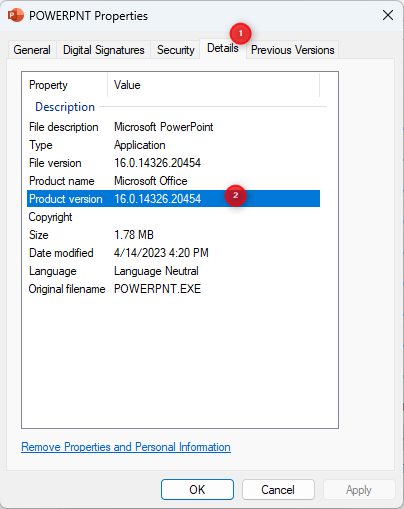The height and width of the screenshot is (509, 404).
Task: Click the Language Neutral value
Action: tap(156, 271)
